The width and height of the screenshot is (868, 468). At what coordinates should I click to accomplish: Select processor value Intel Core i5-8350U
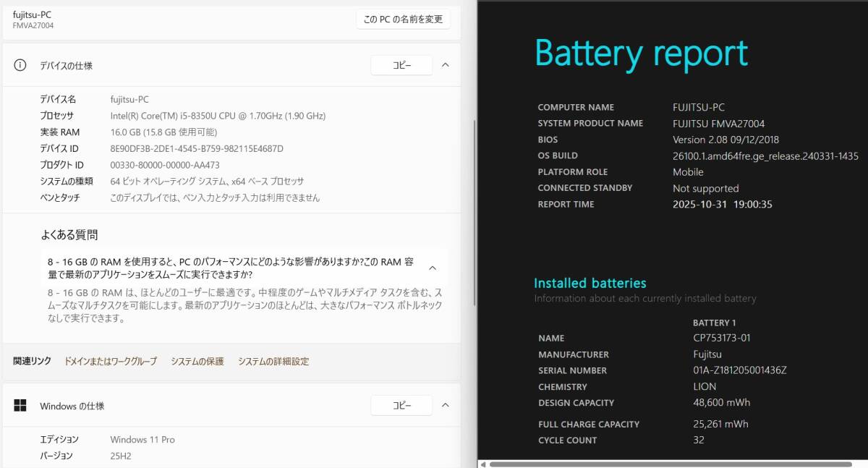[218, 116]
